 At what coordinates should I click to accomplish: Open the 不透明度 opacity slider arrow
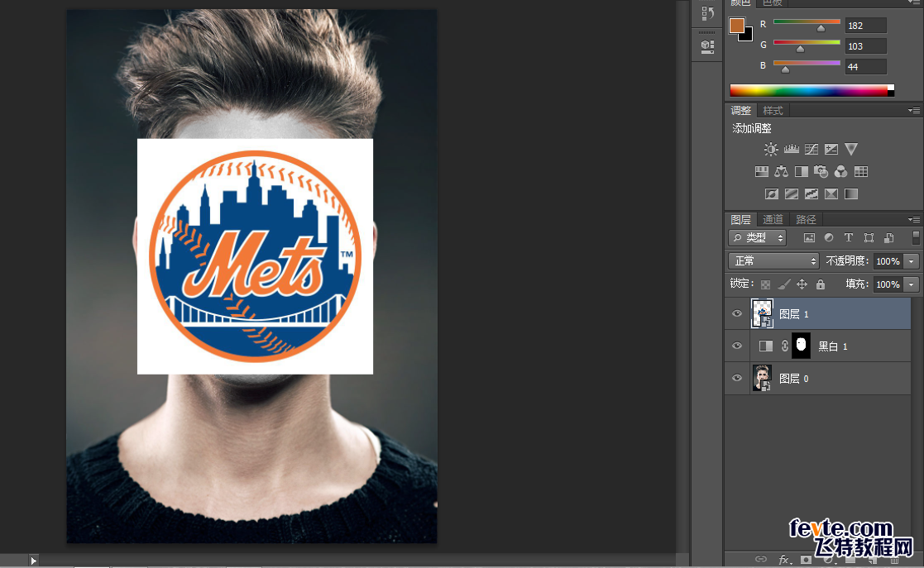[912, 261]
